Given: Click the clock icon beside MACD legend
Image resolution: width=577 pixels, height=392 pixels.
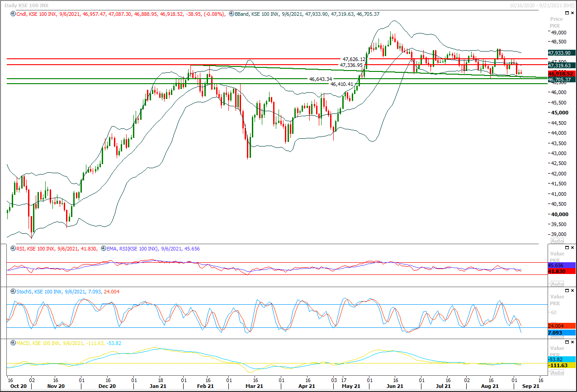Looking at the screenshot, I should (12, 343).
